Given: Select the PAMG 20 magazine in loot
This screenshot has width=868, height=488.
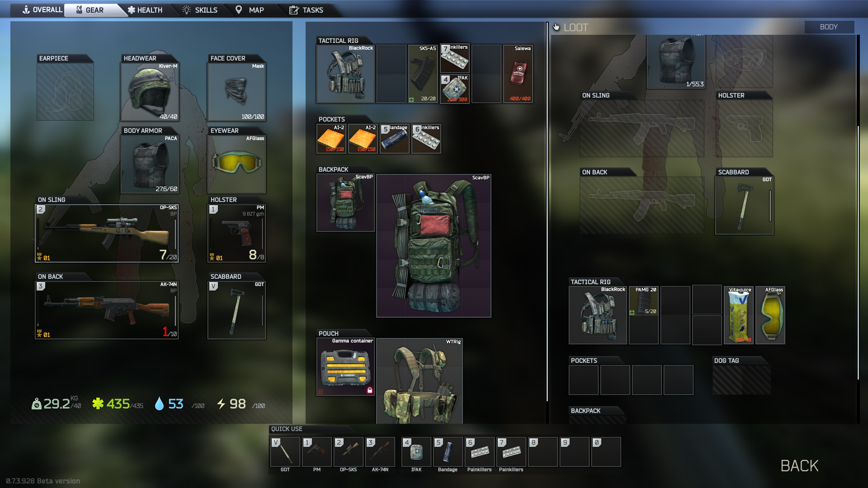Looking at the screenshot, I should (644, 301).
